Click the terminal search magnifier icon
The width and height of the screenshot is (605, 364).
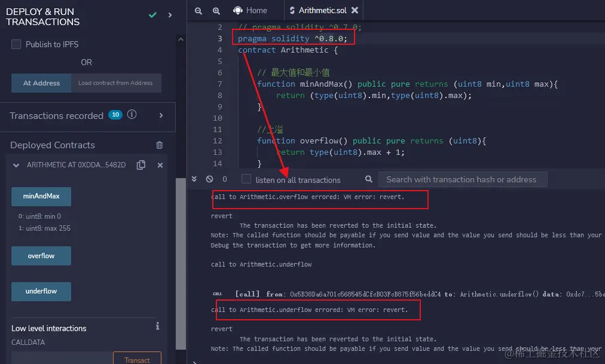369,179
